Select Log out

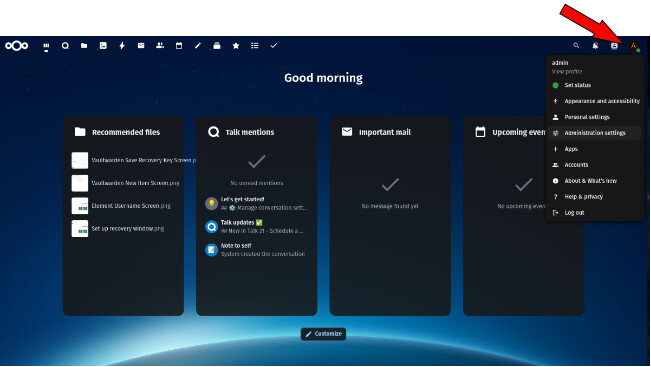click(x=595, y=213)
